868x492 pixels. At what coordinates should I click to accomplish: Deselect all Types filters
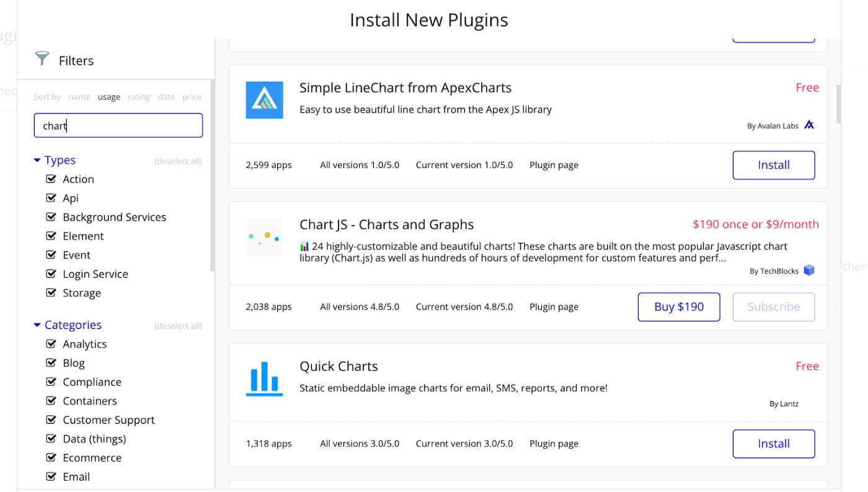[x=178, y=161]
